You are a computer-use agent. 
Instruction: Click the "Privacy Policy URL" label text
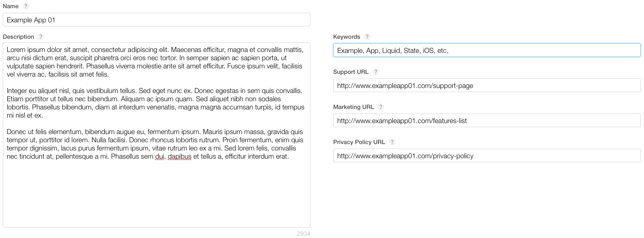(359, 142)
